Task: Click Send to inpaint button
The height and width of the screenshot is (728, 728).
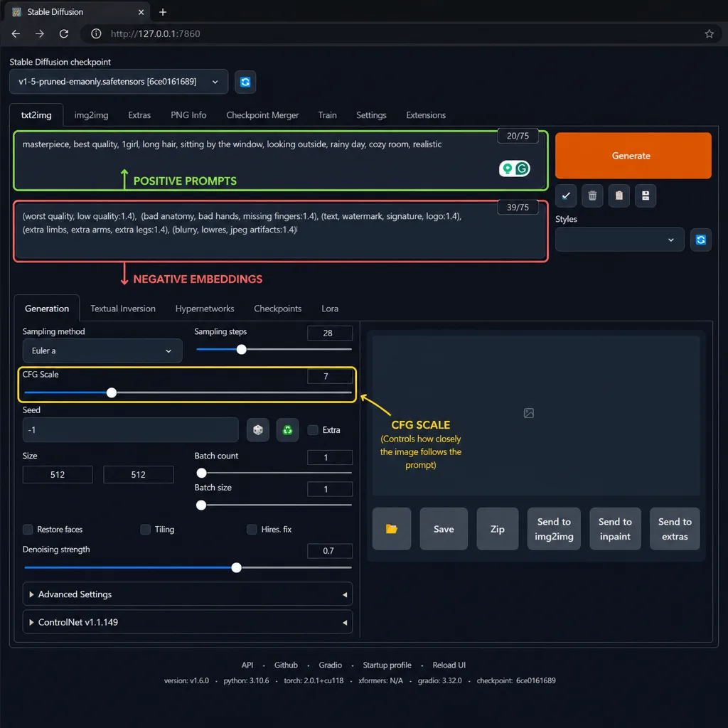Action: 615,529
